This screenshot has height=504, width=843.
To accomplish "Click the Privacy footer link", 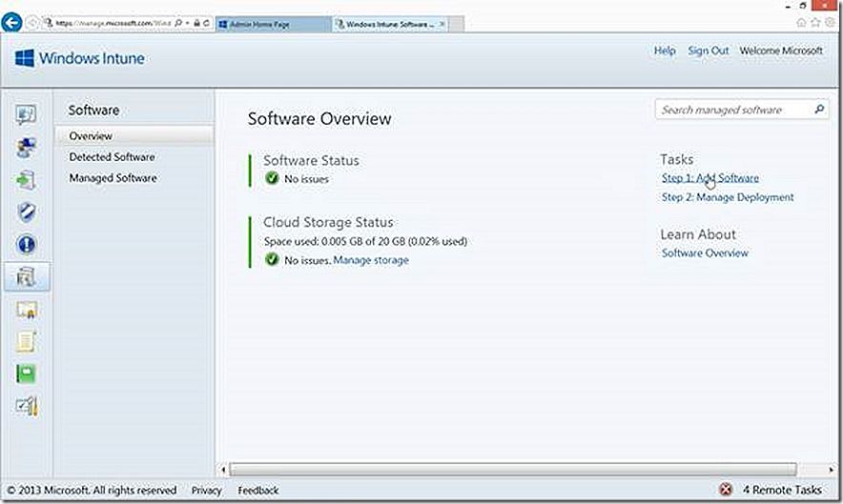I will point(206,490).
